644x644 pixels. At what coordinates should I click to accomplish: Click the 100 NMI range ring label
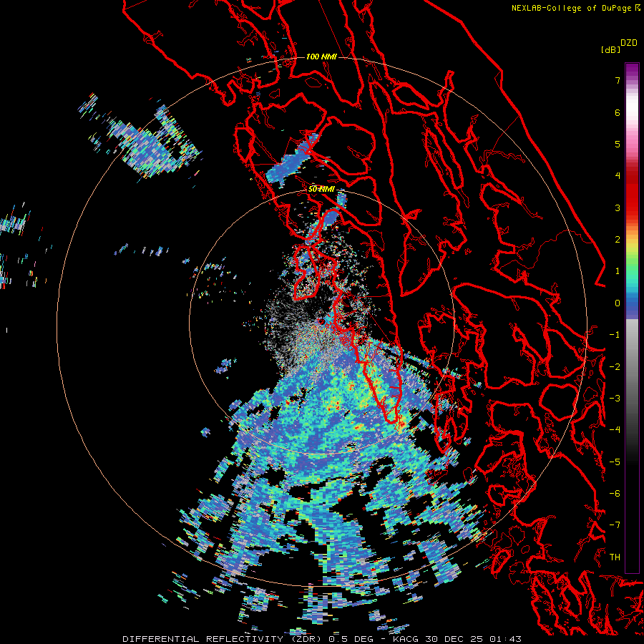tap(321, 57)
